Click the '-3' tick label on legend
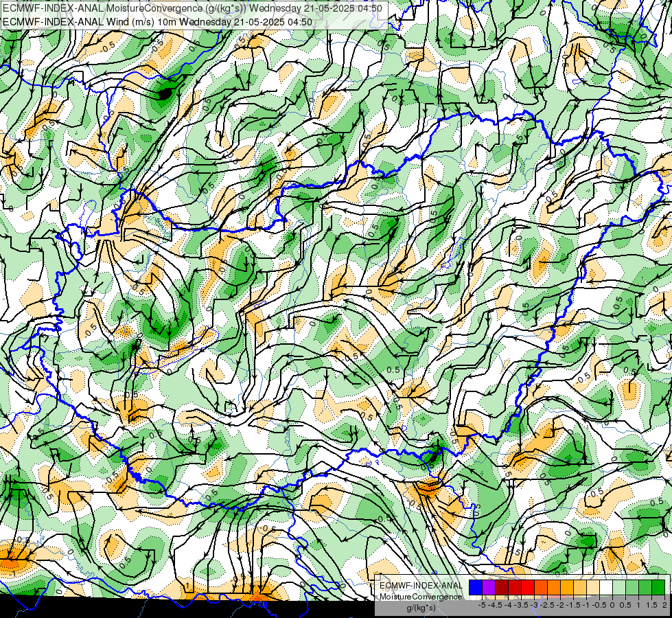Screen dimensions: 672x618 click(535, 605)
